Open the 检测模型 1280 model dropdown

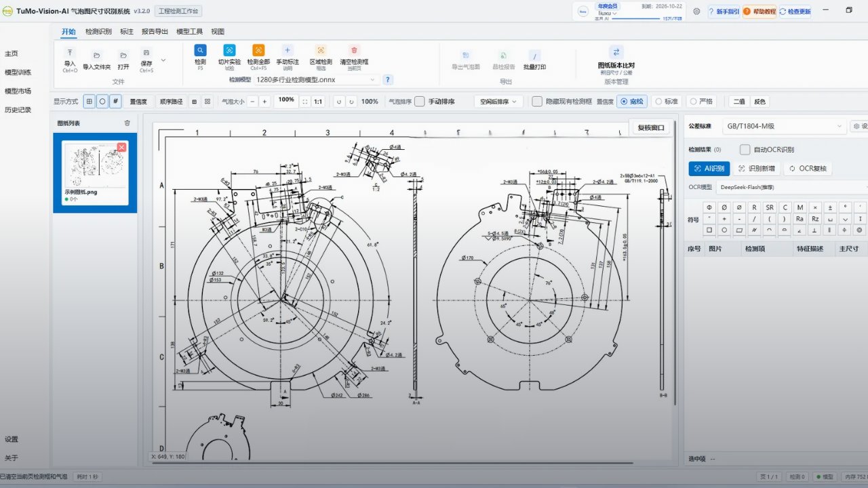pos(317,79)
